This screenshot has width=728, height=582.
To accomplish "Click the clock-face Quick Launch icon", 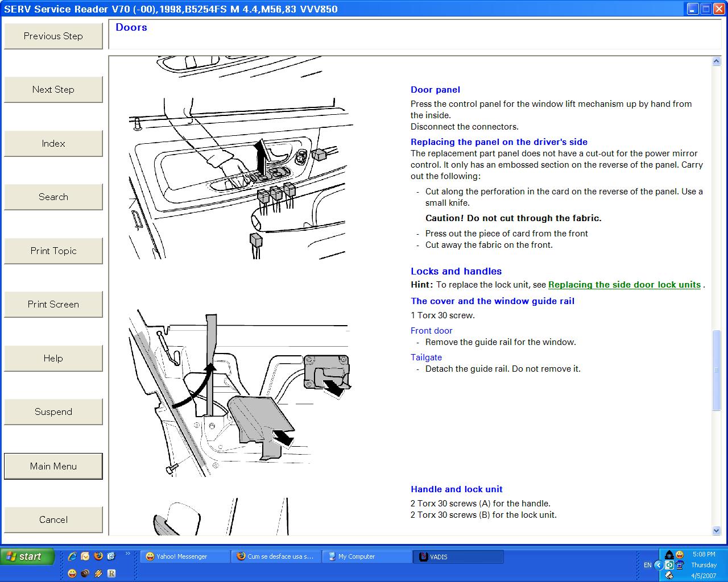I will pos(85,556).
